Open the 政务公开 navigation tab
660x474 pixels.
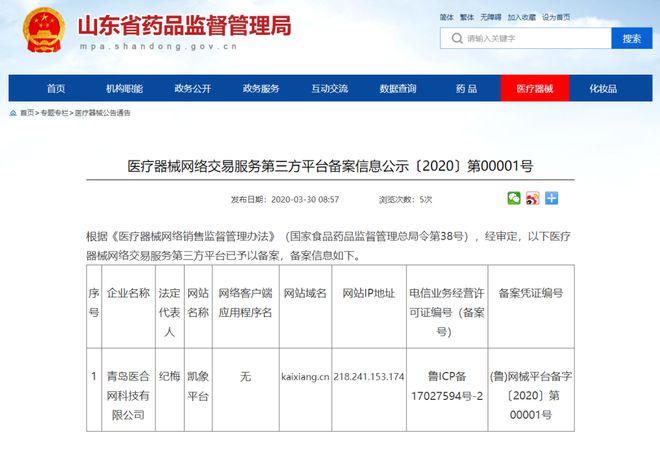193,88
